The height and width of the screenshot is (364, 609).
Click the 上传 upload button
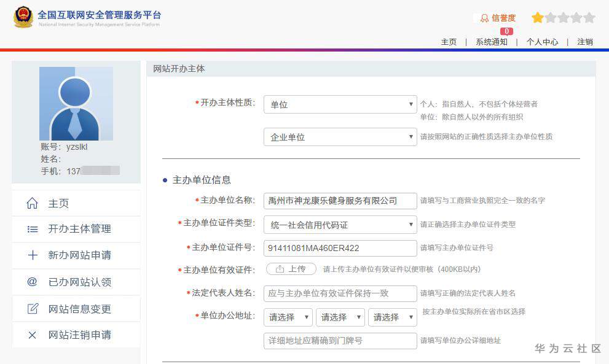[x=291, y=269]
